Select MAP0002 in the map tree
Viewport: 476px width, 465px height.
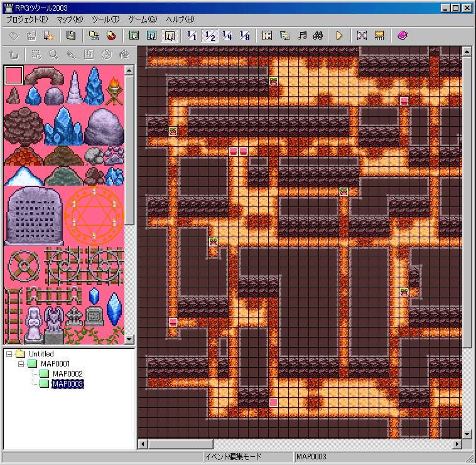tap(67, 374)
